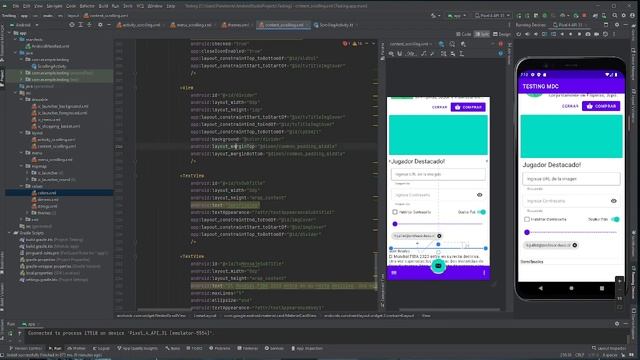Click Ingrese Contraseña field in emulator
640x360 pixels.
point(571,201)
